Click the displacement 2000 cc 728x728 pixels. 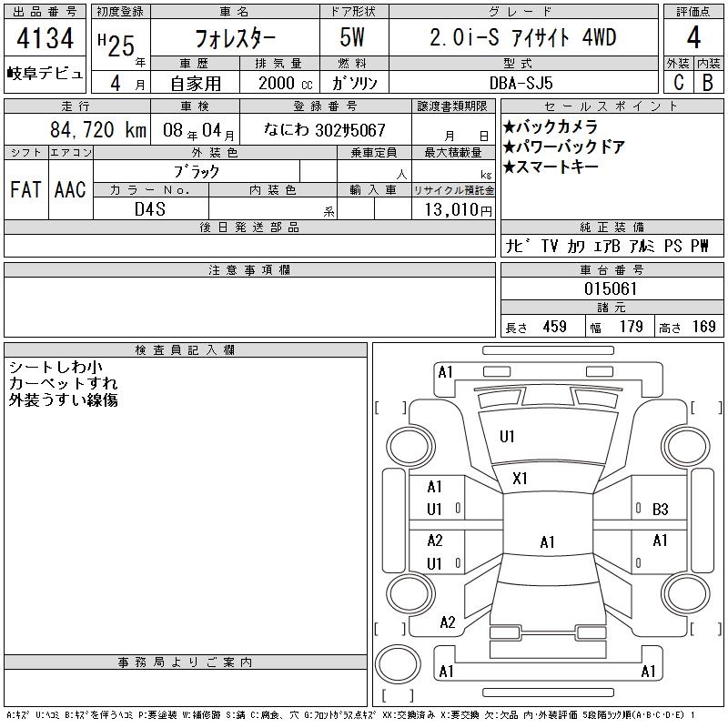[286, 83]
